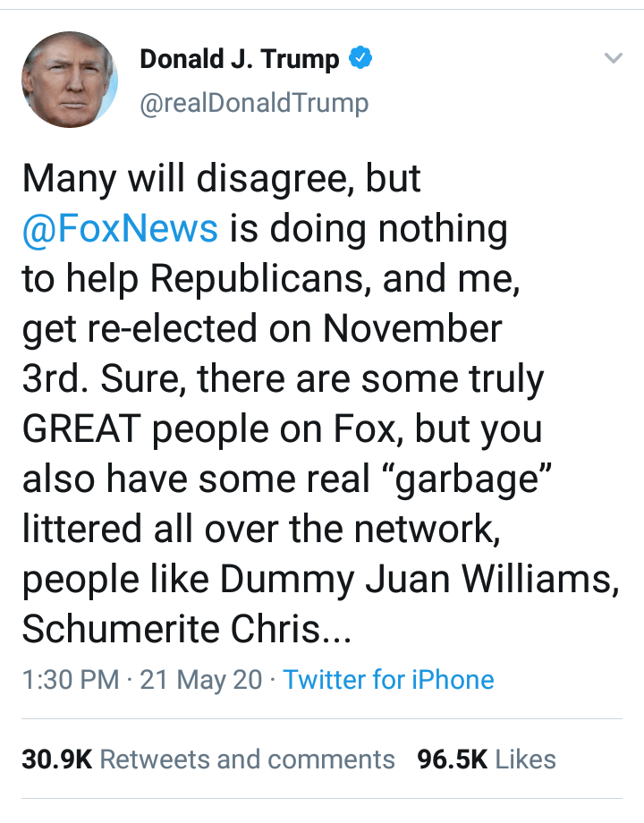644x823 pixels.
Task: Click the @realDonaldTrump handle
Action: 254,104
